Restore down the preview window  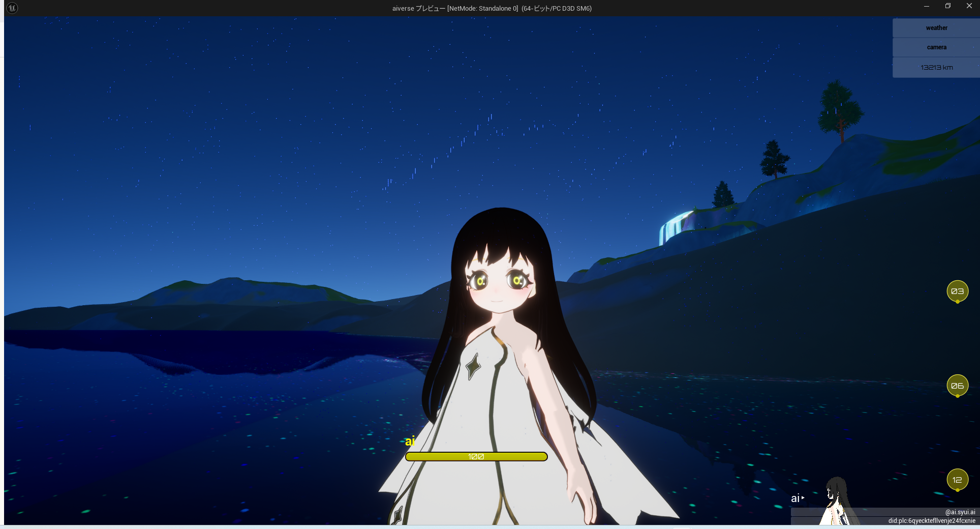click(947, 6)
